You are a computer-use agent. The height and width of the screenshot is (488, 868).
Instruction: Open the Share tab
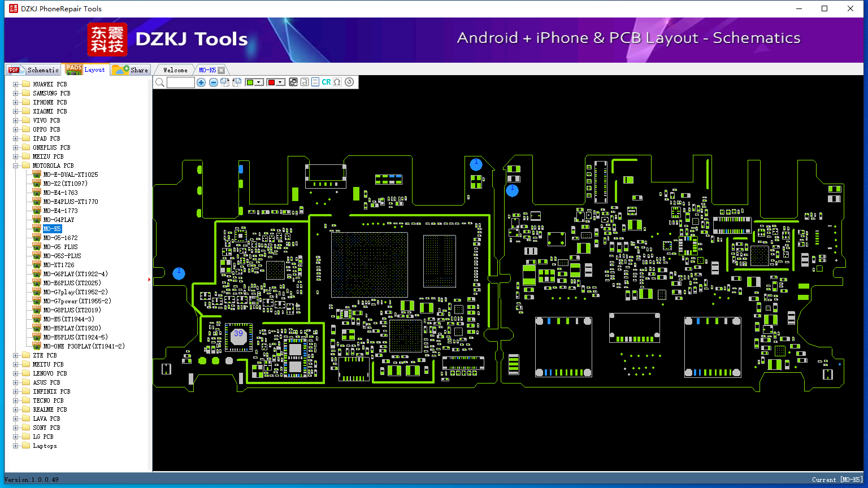(130, 69)
